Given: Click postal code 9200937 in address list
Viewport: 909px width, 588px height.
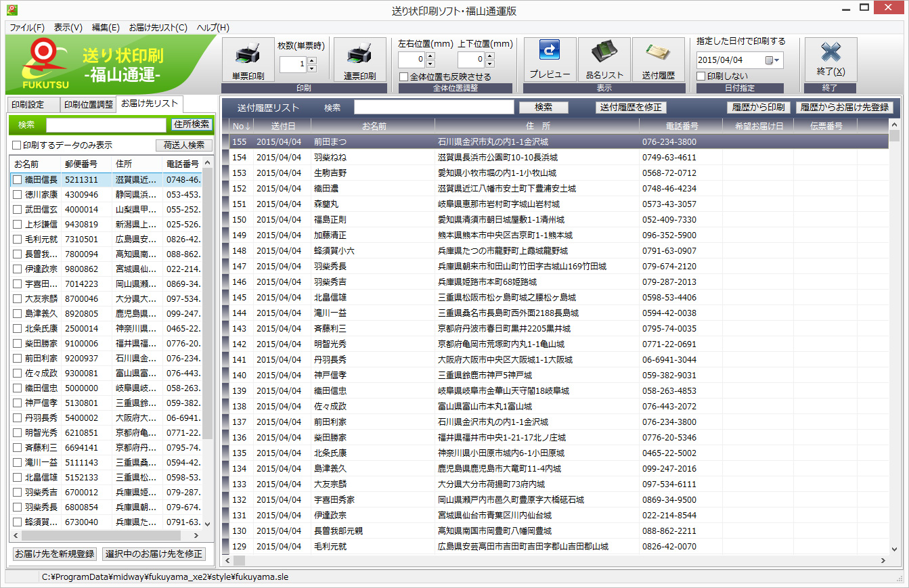Looking at the screenshot, I should click(x=81, y=359).
